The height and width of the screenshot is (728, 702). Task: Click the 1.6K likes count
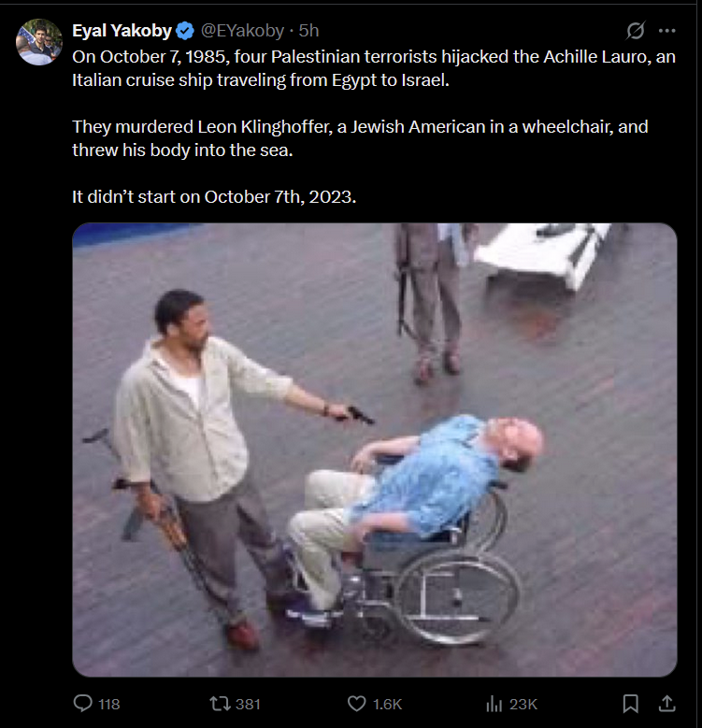point(387,705)
